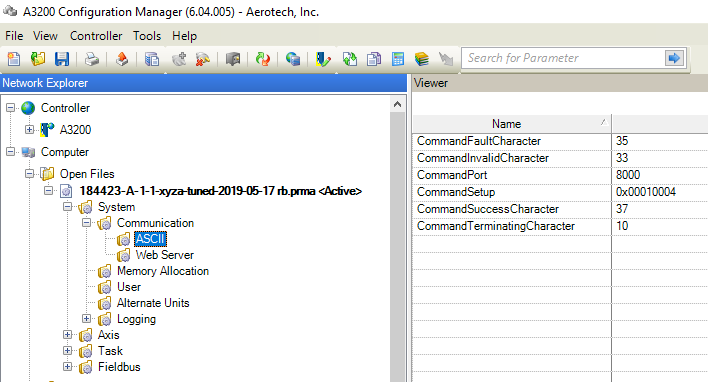Click the Network Explorer panel header
Viewport: 708px width, 382px height.
203,83
